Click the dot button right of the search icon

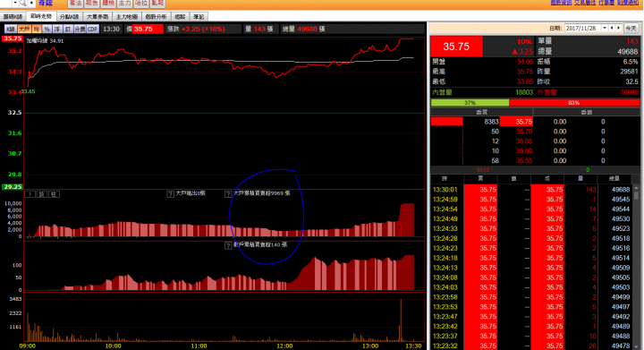pyautogui.click(x=31, y=3)
